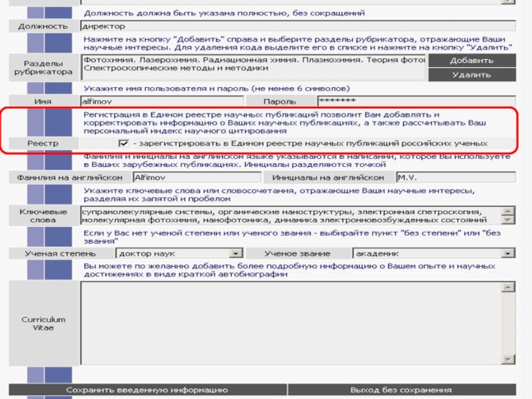Open the Ученая степень dropdown arrow

235,253
